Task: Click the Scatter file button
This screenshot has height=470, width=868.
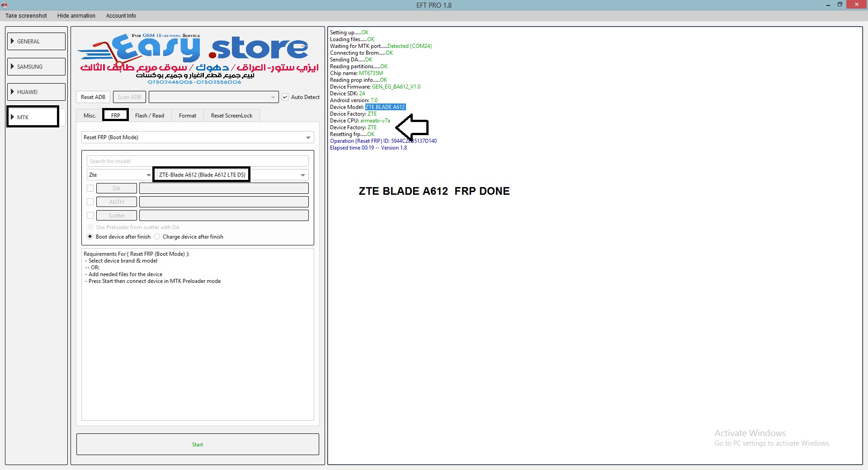Action: [117, 216]
